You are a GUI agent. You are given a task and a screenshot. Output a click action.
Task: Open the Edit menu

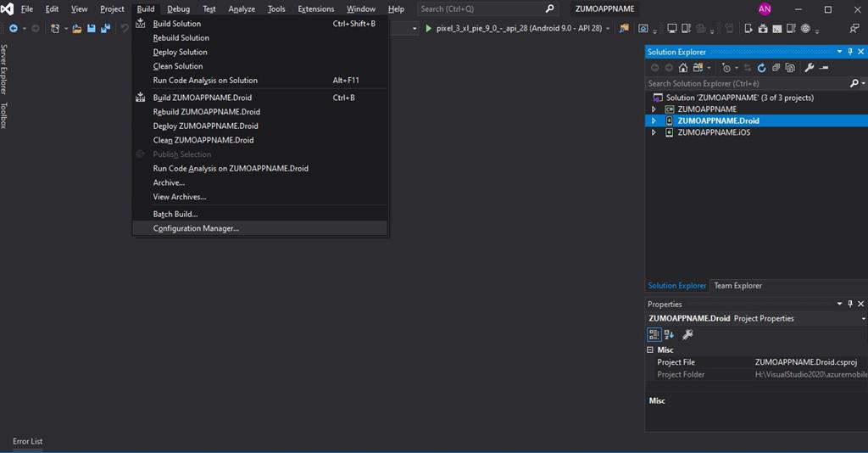point(52,8)
